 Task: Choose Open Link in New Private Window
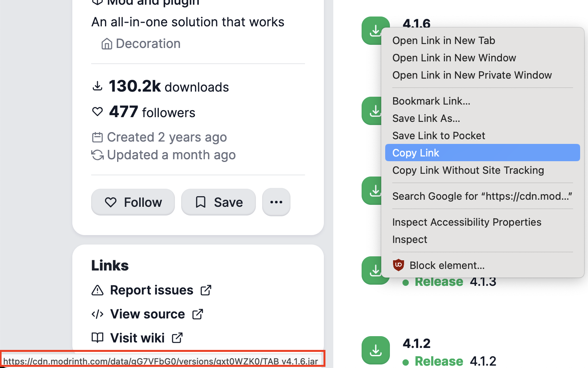coord(472,75)
